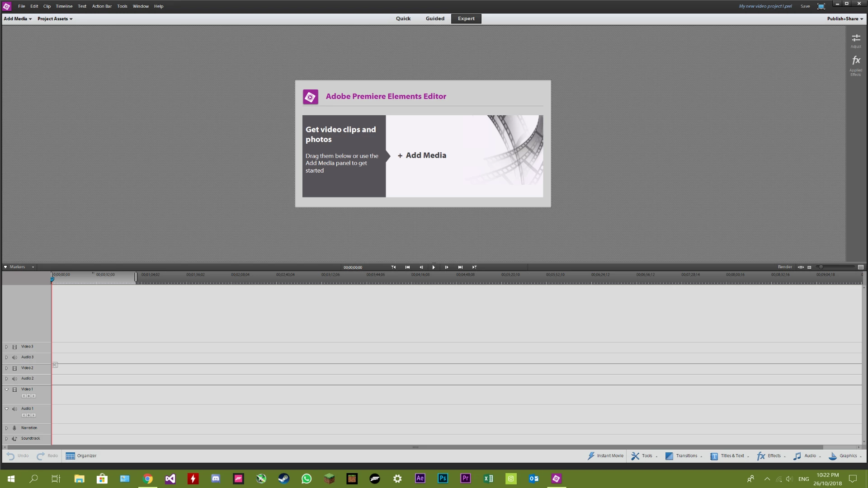The width and height of the screenshot is (868, 488).
Task: Switch to the Guided tab
Action: coord(435,19)
